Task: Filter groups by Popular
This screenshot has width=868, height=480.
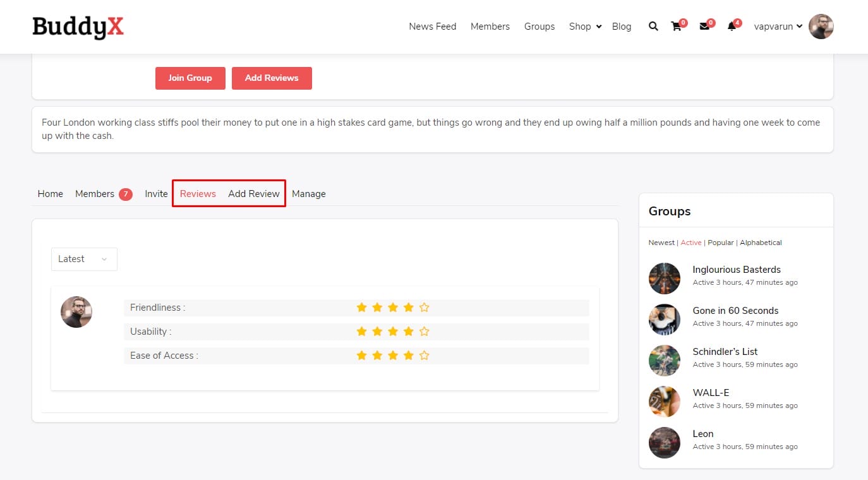Action: pos(720,243)
